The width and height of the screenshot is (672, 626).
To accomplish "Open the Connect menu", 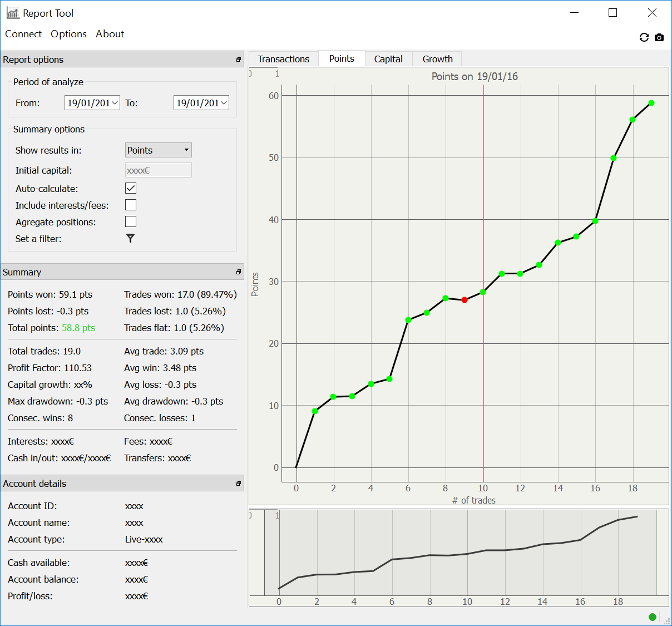I will coord(23,34).
